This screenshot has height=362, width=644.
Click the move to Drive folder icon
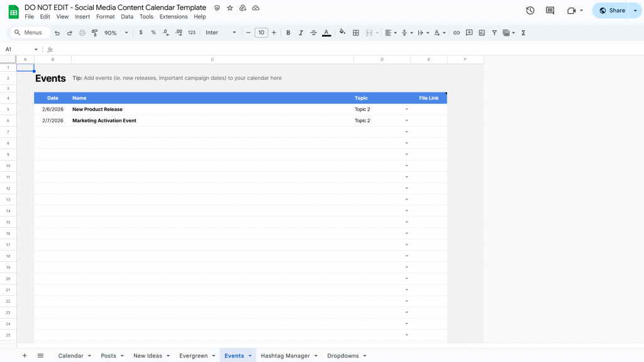243,8
